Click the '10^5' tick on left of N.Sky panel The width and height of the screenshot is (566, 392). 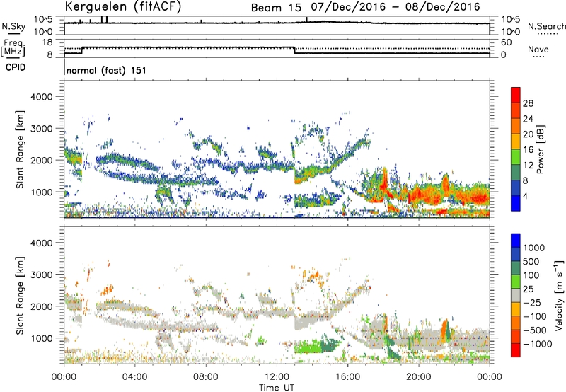tap(43, 20)
